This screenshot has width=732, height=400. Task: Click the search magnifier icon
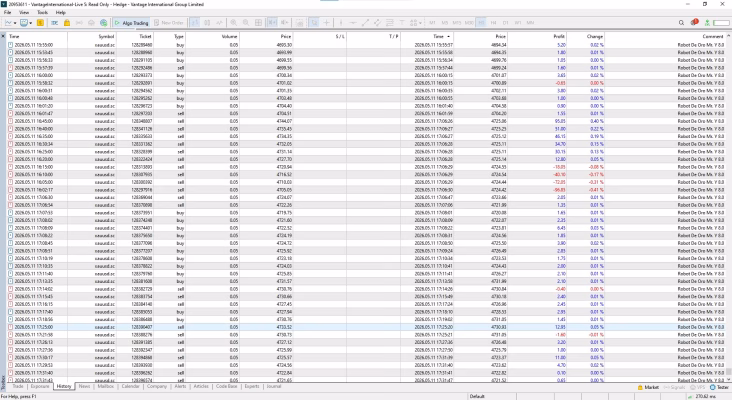pyautogui.click(x=681, y=22)
